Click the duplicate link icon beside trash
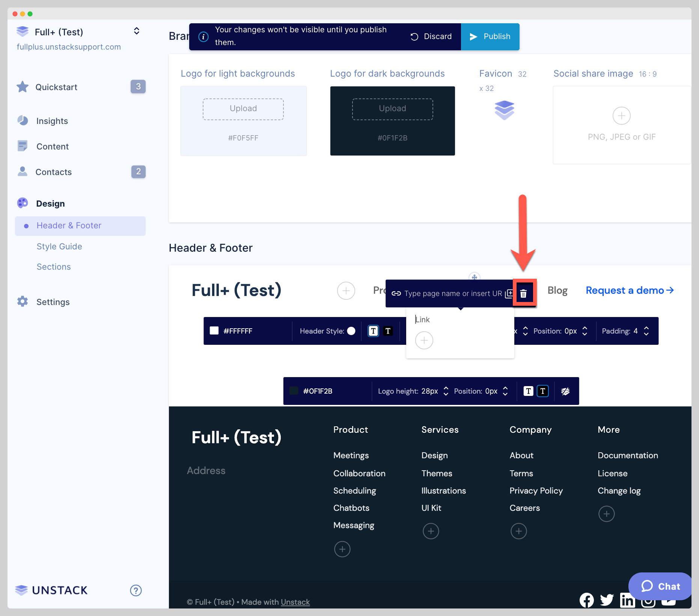Viewport: 699px width, 616px height. pyautogui.click(x=509, y=294)
